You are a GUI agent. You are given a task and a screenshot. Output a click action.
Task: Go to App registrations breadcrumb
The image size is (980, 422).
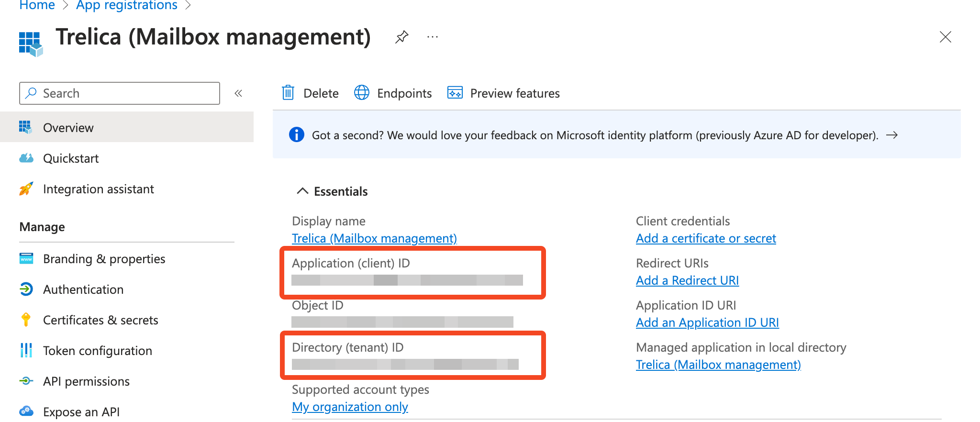(x=127, y=5)
